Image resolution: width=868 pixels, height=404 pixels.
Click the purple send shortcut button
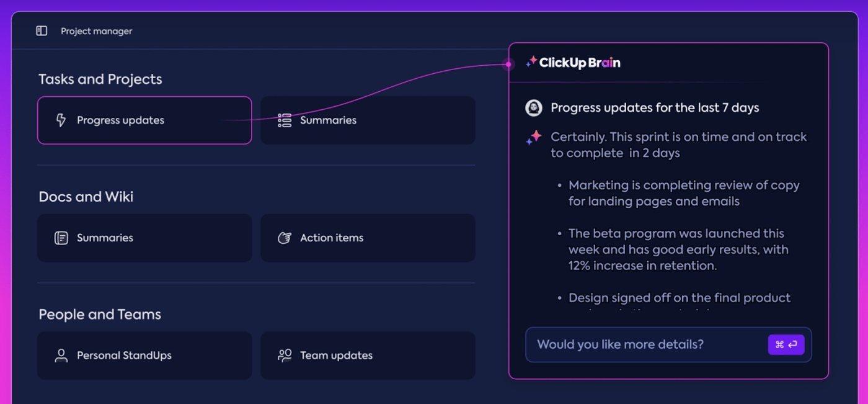tap(786, 345)
